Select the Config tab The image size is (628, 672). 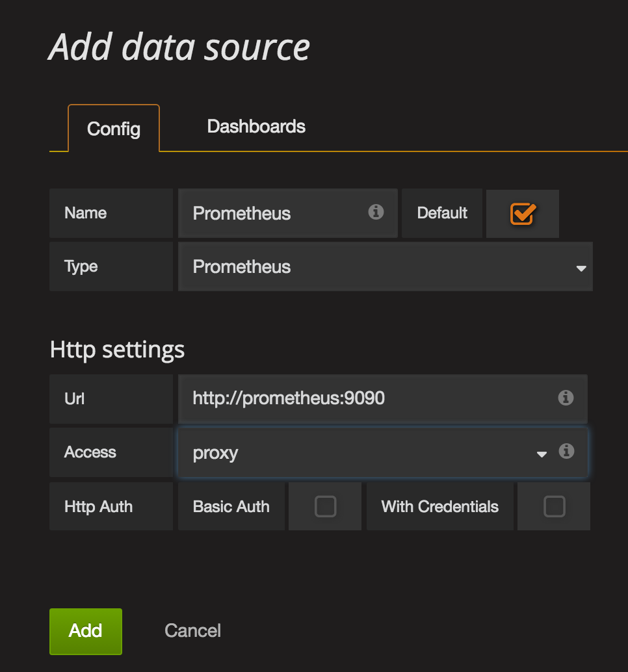[114, 129]
